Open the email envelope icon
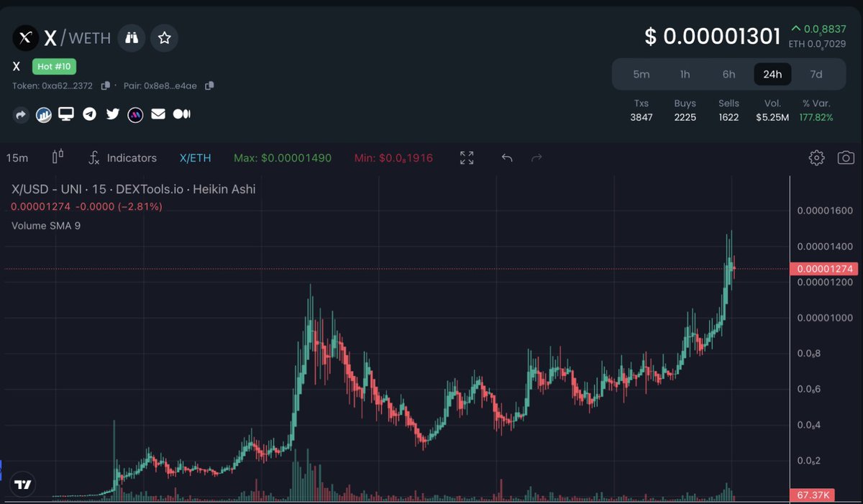This screenshot has height=504, width=863. 158,114
